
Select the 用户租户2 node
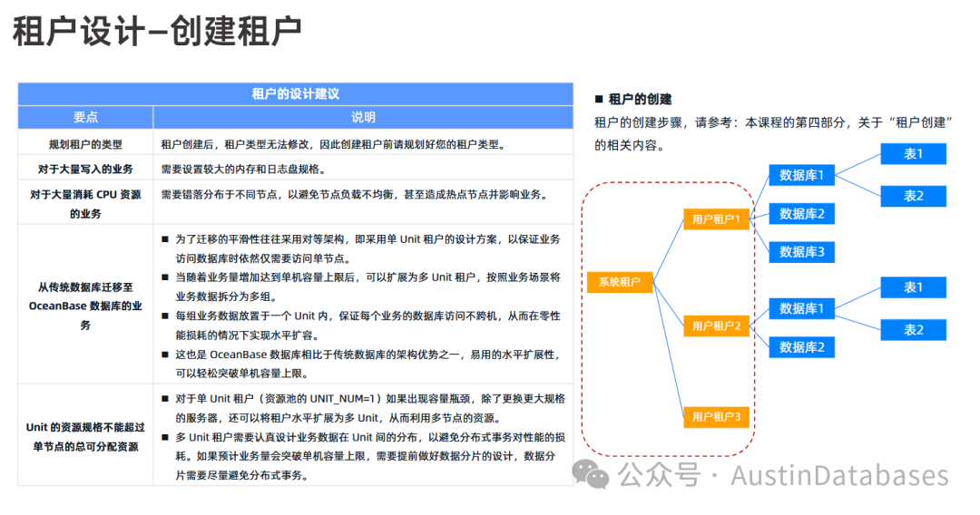point(716,326)
